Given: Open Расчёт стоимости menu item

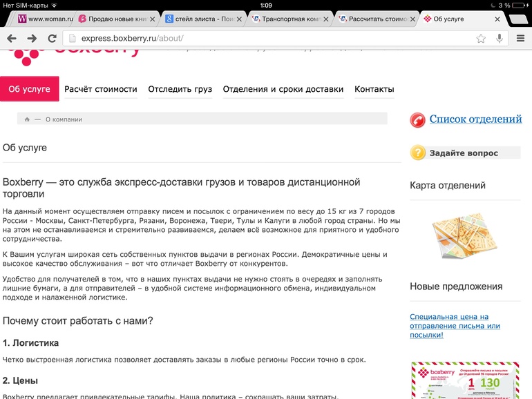Looking at the screenshot, I should pos(101,89).
